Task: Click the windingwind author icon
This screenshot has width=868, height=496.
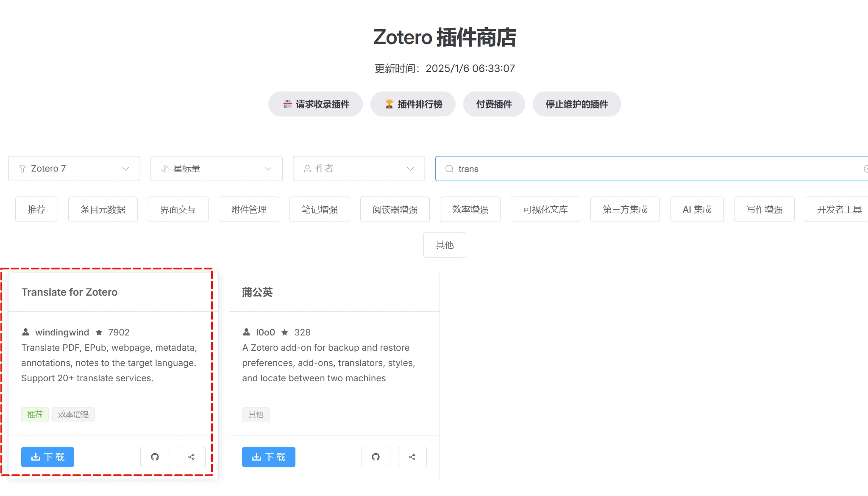Action: coord(26,332)
